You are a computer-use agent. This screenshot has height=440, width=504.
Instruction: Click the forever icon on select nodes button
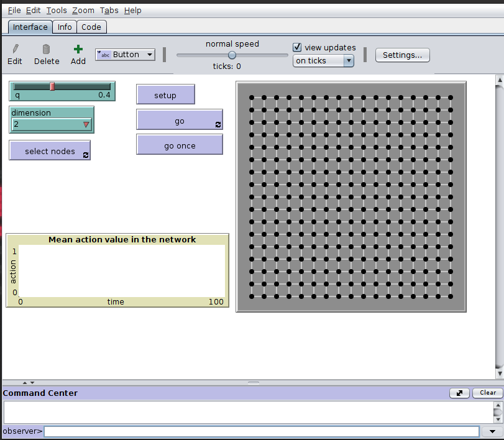pos(86,155)
